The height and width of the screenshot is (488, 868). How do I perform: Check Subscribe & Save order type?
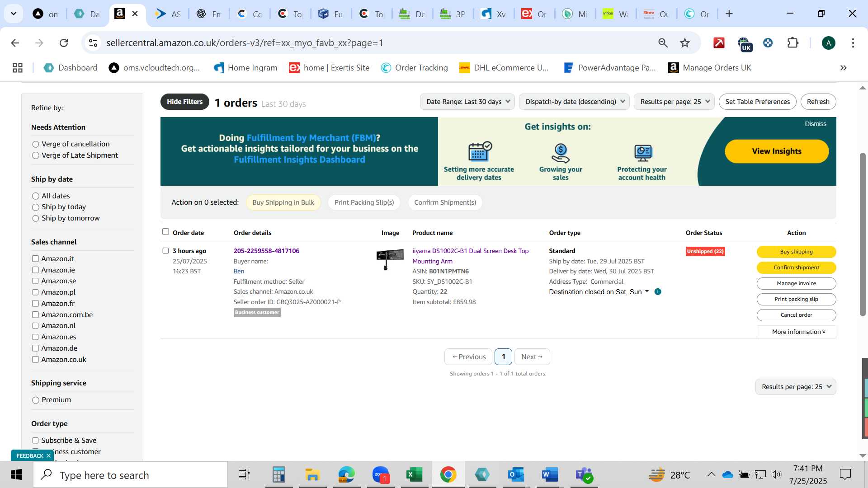[x=35, y=441]
